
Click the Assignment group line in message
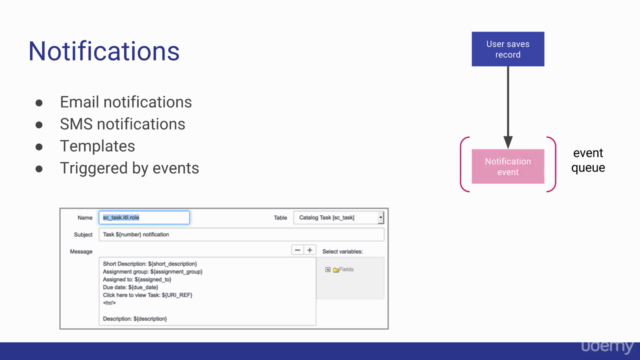click(153, 271)
